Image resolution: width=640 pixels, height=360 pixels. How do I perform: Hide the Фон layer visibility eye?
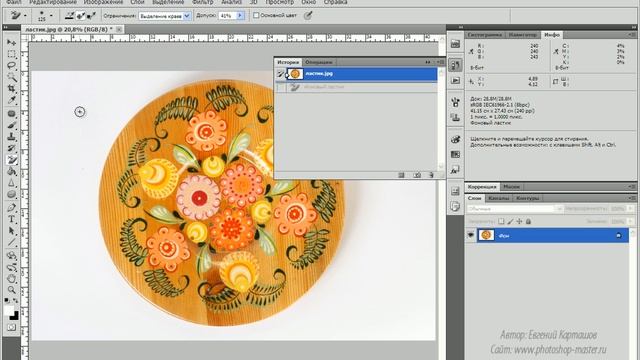(x=471, y=235)
